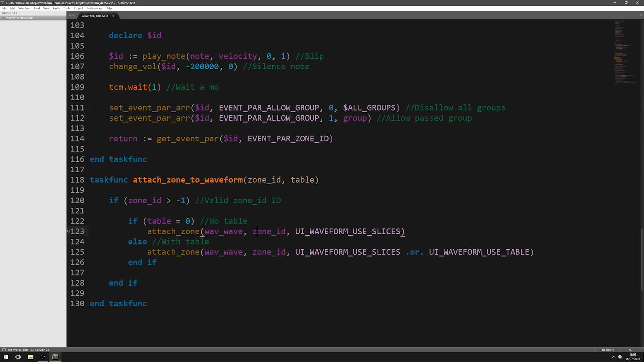Click 'UI_WAVEFORM_USE_TABLE' on line 125
Screen dimensions: 644x362
(479, 252)
